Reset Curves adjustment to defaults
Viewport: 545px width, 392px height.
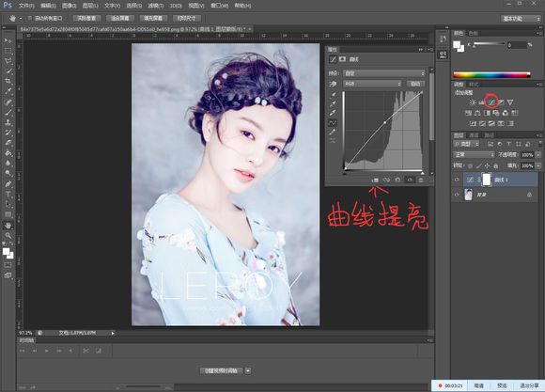(x=397, y=180)
